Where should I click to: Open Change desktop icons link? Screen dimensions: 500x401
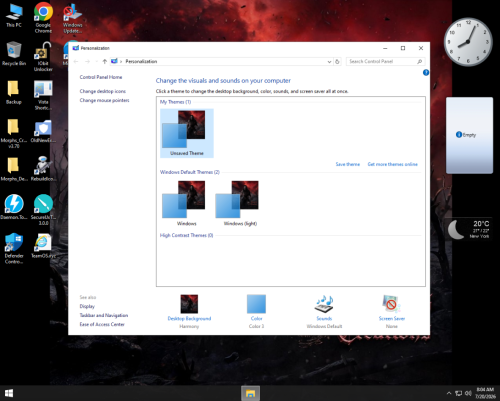pyautogui.click(x=103, y=91)
